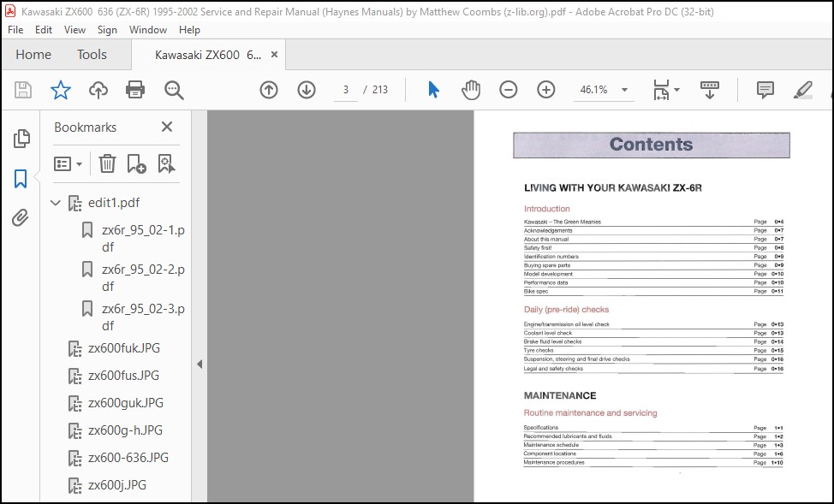Select the zx600j.JPG bookmark
Image resolution: width=834 pixels, height=504 pixels.
point(117,485)
